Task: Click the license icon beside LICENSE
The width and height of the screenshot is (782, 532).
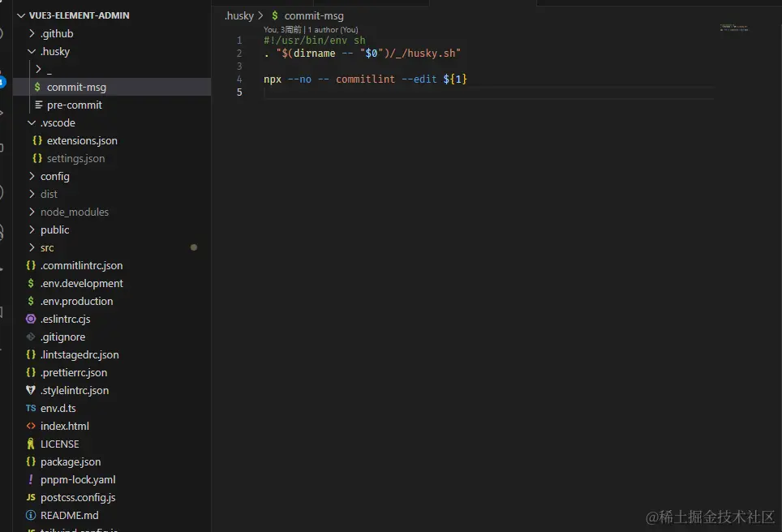Action: pos(31,444)
